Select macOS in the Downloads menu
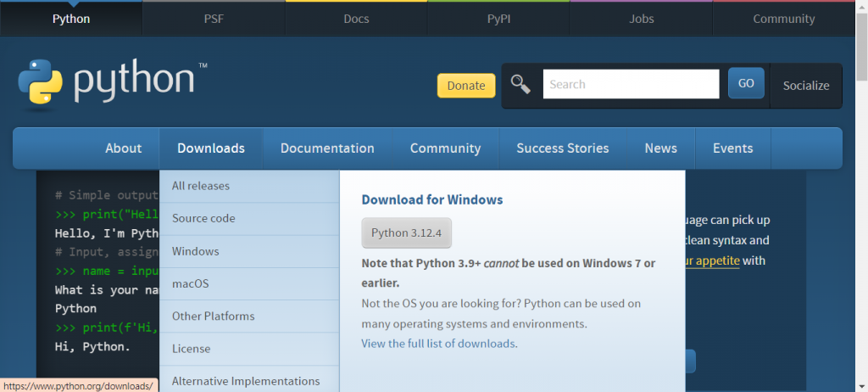The height and width of the screenshot is (392, 868). click(x=190, y=283)
